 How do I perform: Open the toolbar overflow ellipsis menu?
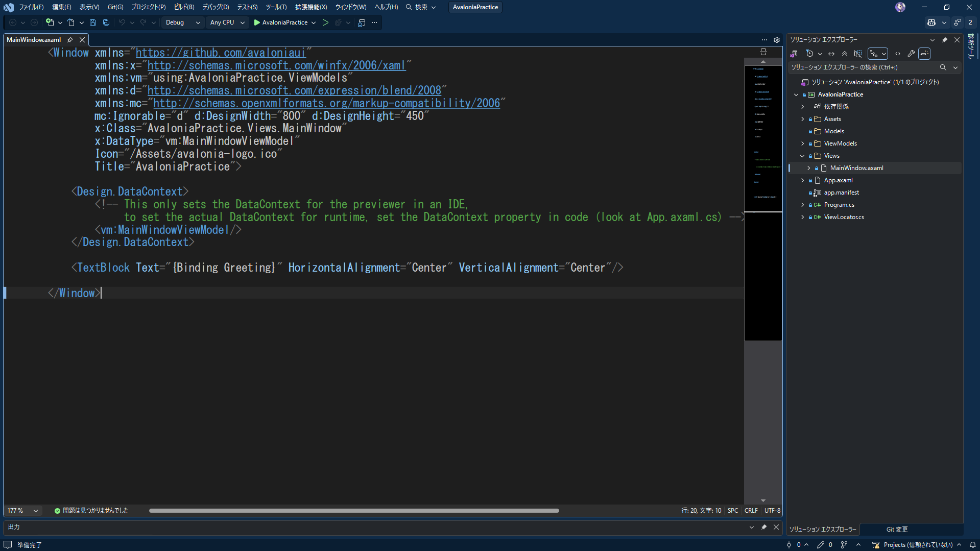click(x=374, y=22)
